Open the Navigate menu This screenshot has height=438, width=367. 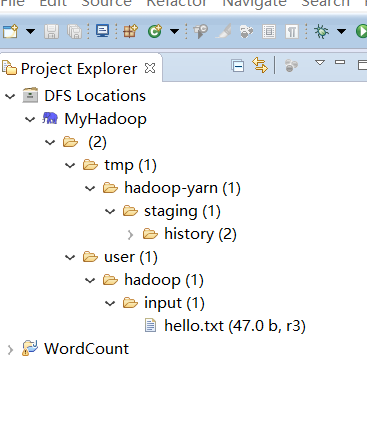[x=255, y=3]
